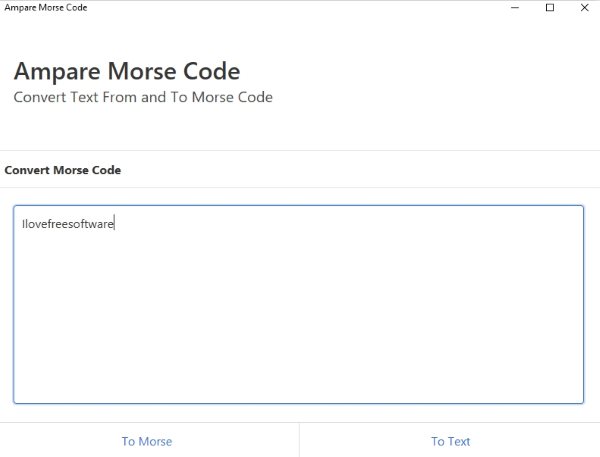Click the words Morse Code in the subtitle
This screenshot has width=600, height=457.
pyautogui.click(x=230, y=97)
